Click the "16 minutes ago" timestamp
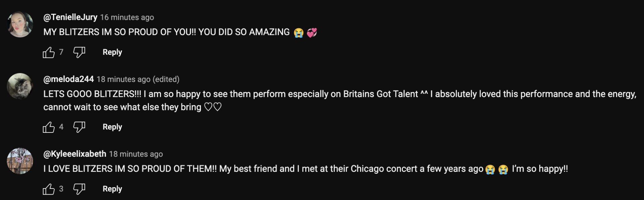The image size is (644, 200). 127,17
